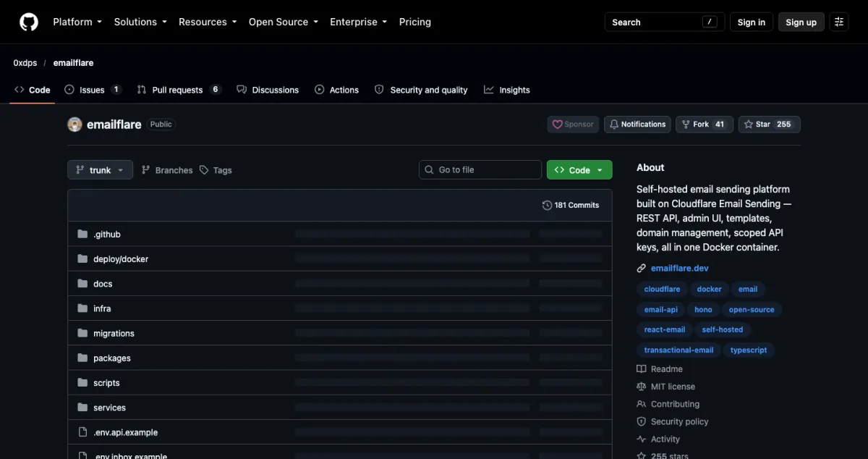This screenshot has height=459, width=868.
Task: Click the link icon beside emailflare.dev
Action: coord(641,268)
